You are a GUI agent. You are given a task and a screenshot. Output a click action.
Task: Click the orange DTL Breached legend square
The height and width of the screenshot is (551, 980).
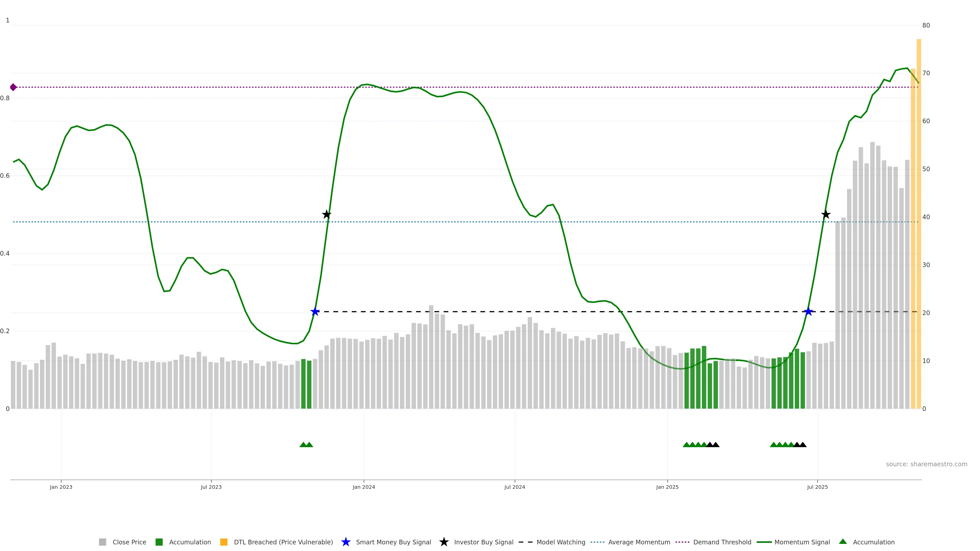pyautogui.click(x=224, y=542)
